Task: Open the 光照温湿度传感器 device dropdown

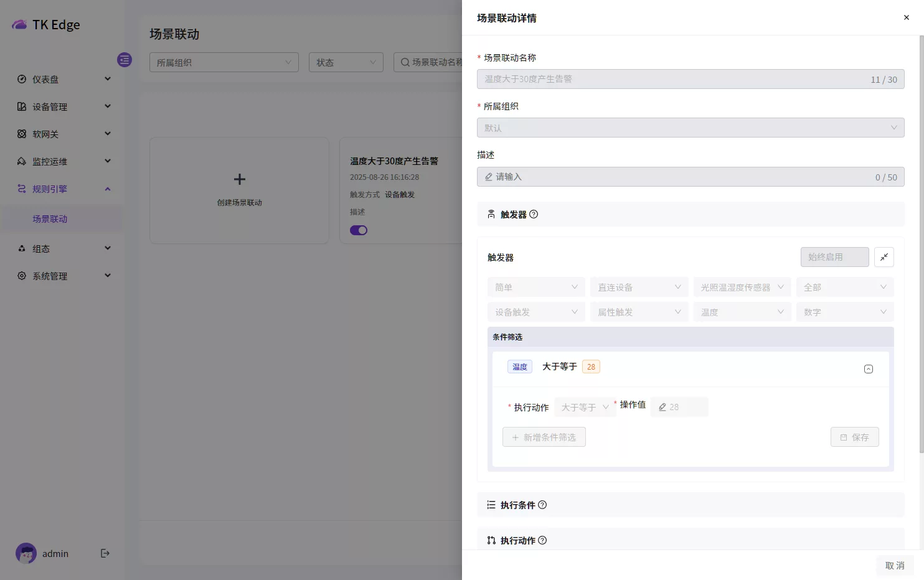Action: (x=742, y=287)
